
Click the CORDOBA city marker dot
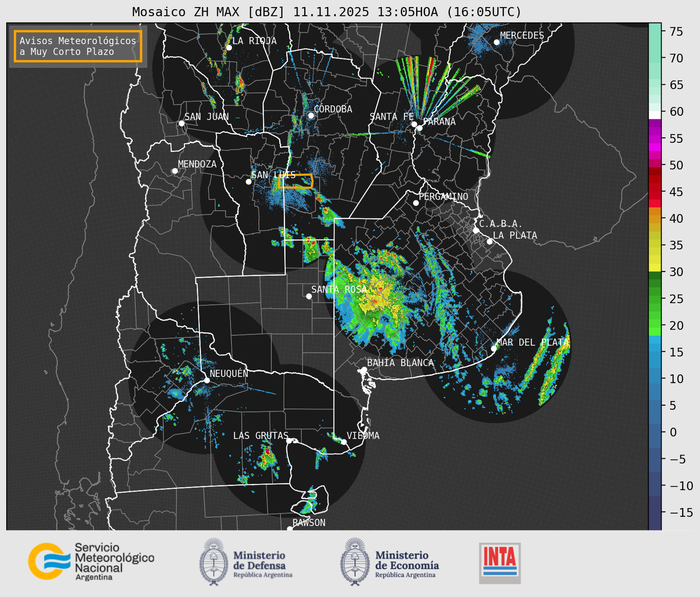[x=311, y=115]
